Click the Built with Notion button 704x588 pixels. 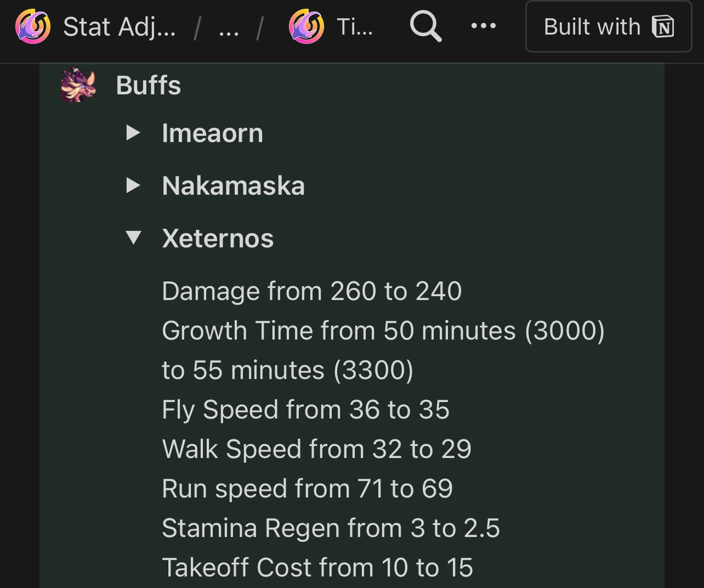click(608, 26)
